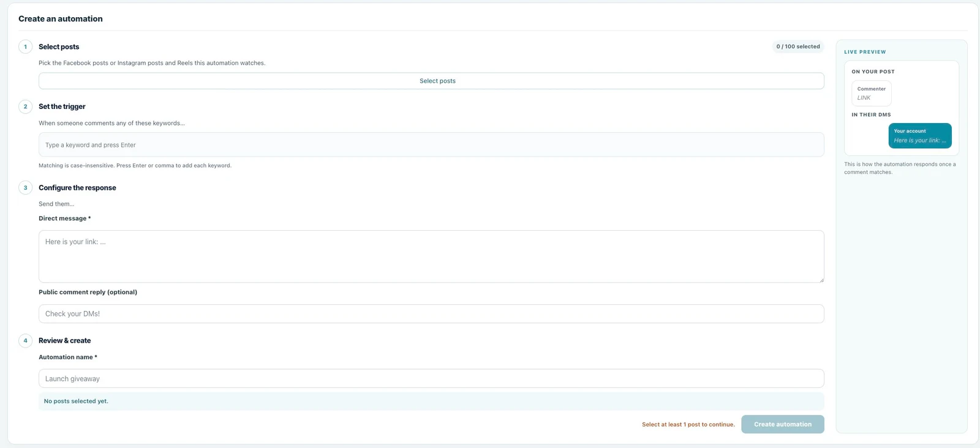This screenshot has height=448, width=980.
Task: Focus the keyword trigger input field
Action: (431, 145)
